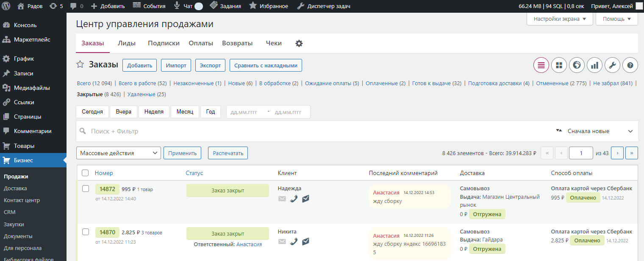Click Сравнить с накладными button
The width and height of the screenshot is (644, 261).
[x=266, y=66]
